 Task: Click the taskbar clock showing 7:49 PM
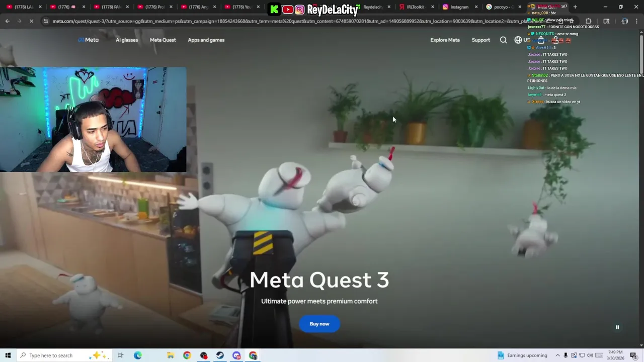(x=615, y=355)
